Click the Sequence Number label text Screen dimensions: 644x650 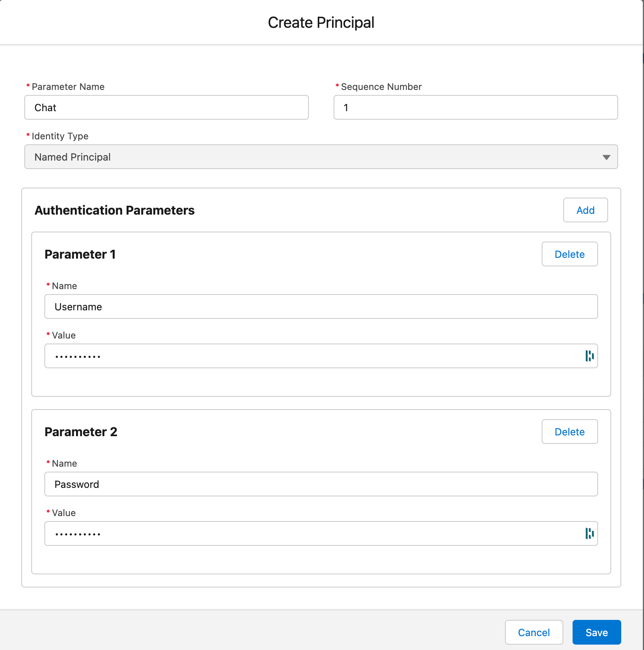point(381,87)
